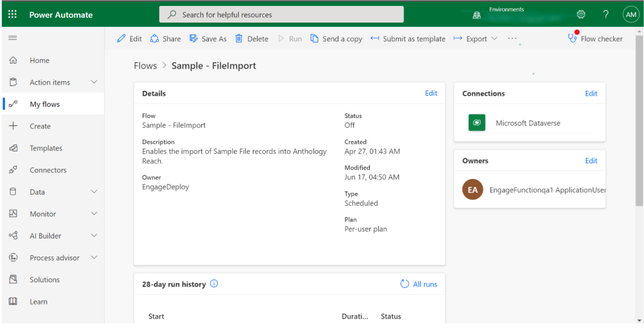
Task: Click the EA owner avatar
Action: [x=473, y=189]
